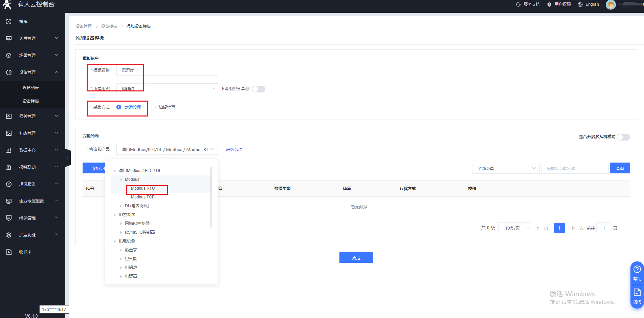Viewport: 644px width, 318px height.
Task: Click the 物联卡 SIM card icon
Action: [x=9, y=252]
